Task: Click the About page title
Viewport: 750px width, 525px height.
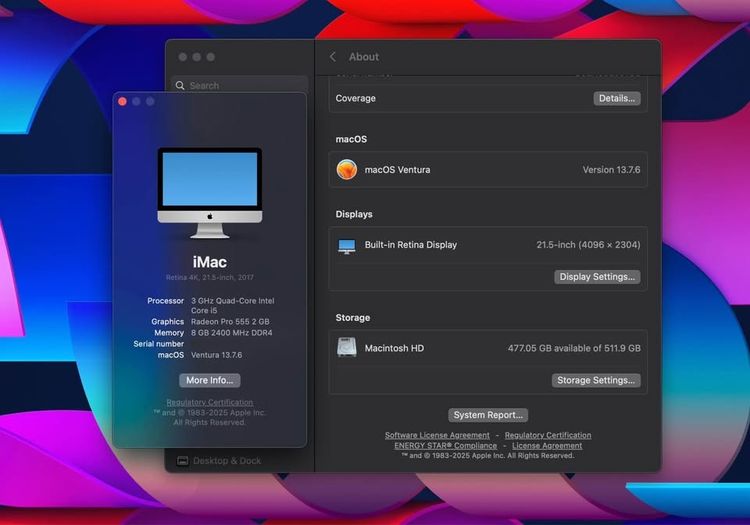Action: [364, 57]
